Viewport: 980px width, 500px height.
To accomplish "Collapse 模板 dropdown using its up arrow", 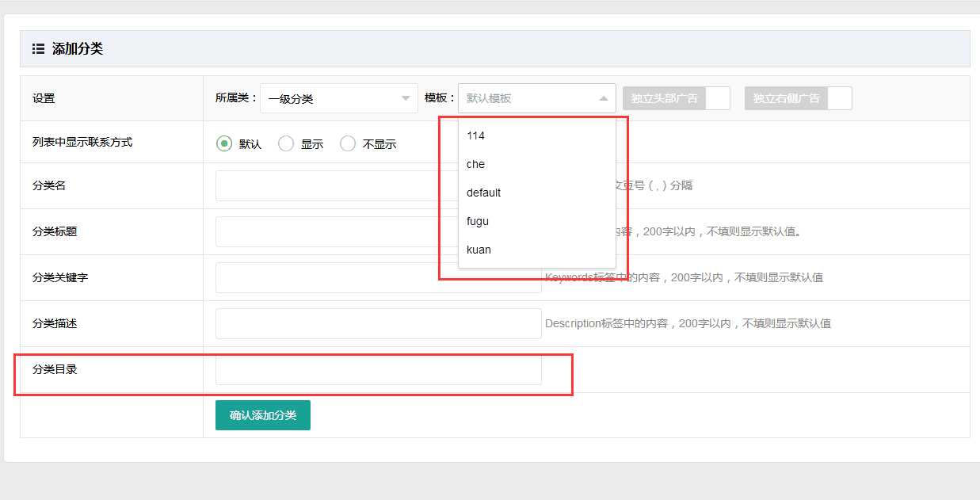I will click(x=603, y=98).
